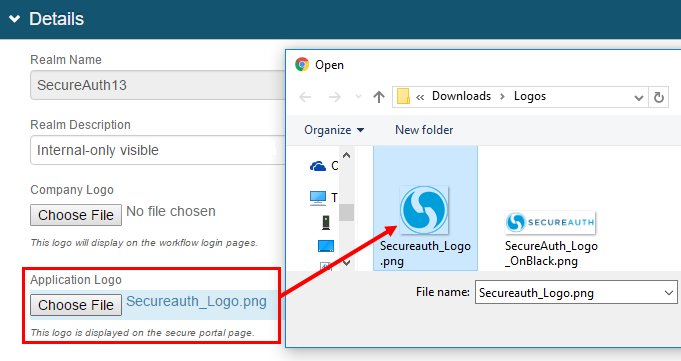Expand the File name dropdown arrow
Screen dimensions: 681x361
coord(669,293)
